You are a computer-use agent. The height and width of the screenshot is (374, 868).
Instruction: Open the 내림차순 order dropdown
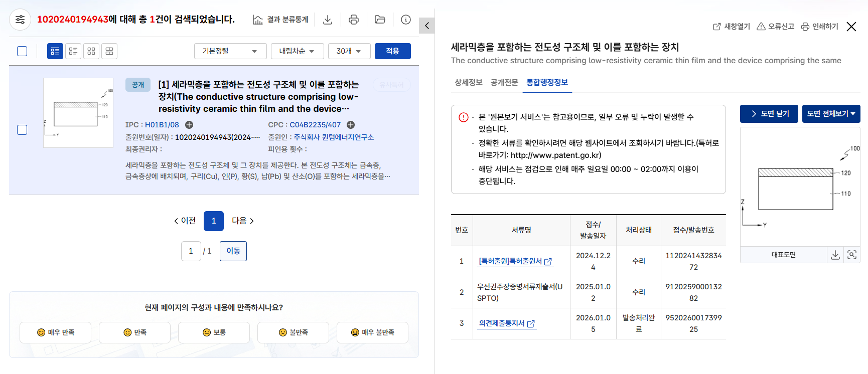pos(297,51)
